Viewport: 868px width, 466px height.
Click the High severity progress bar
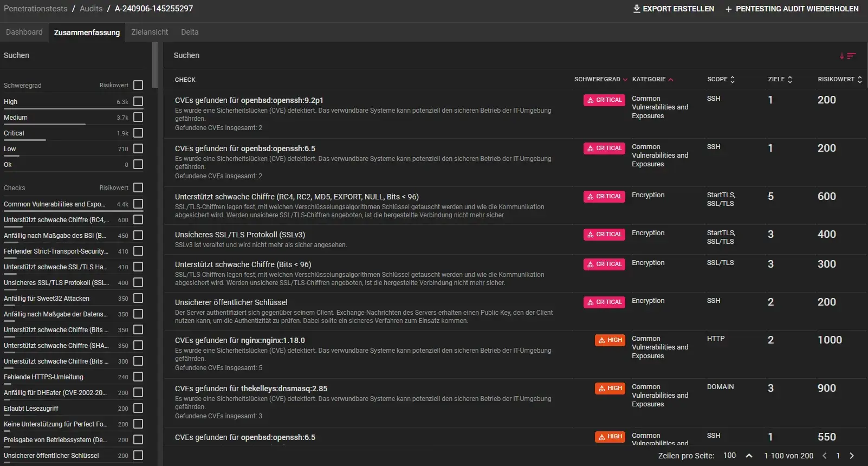(x=73, y=109)
